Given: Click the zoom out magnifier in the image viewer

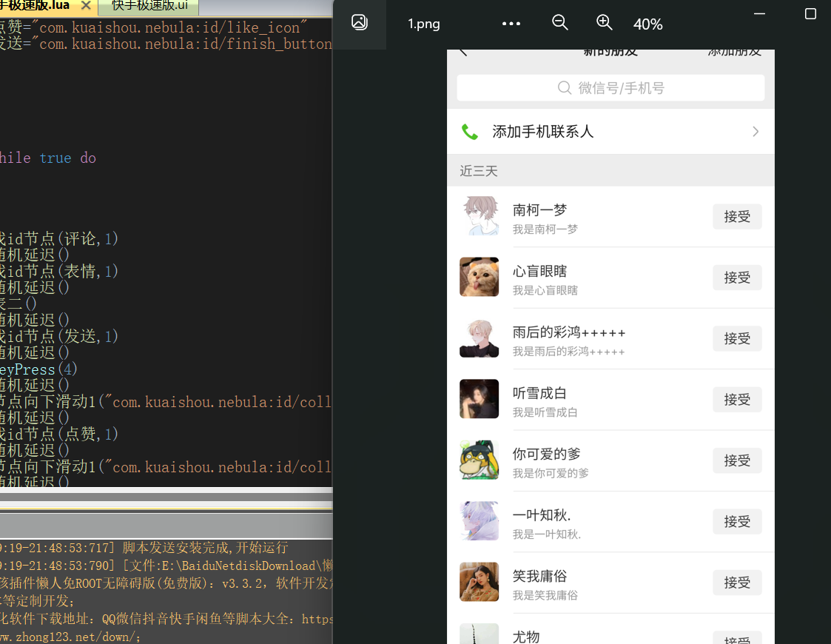Looking at the screenshot, I should click(x=560, y=23).
